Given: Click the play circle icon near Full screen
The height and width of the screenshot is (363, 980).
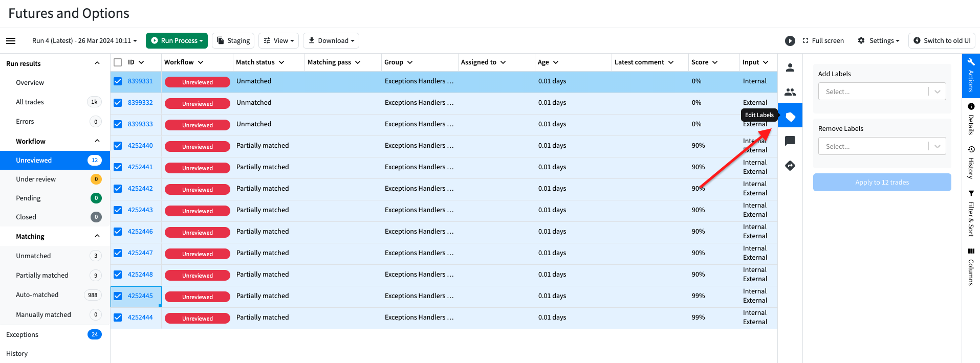Looking at the screenshot, I should (790, 41).
